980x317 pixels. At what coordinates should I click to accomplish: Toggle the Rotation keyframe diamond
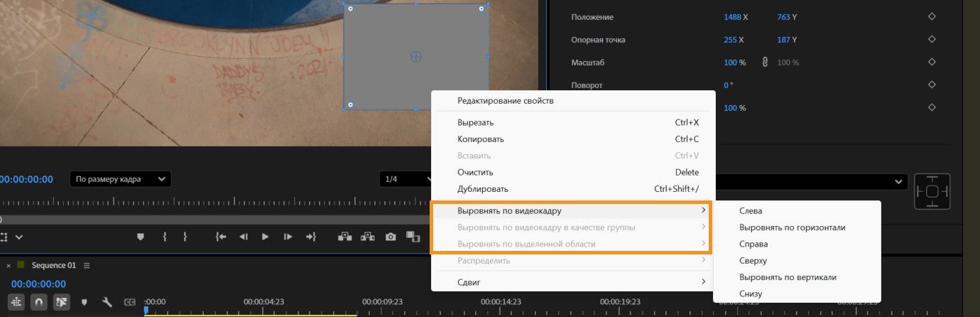[x=932, y=85]
